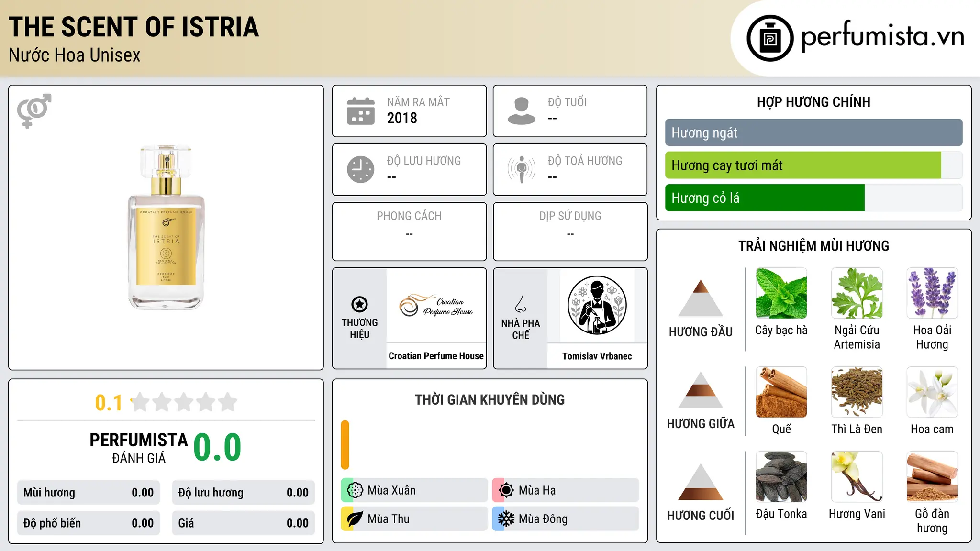This screenshot has height=551, width=980.
Task: Click the person icon beside Độ Tuổi
Action: (x=521, y=111)
